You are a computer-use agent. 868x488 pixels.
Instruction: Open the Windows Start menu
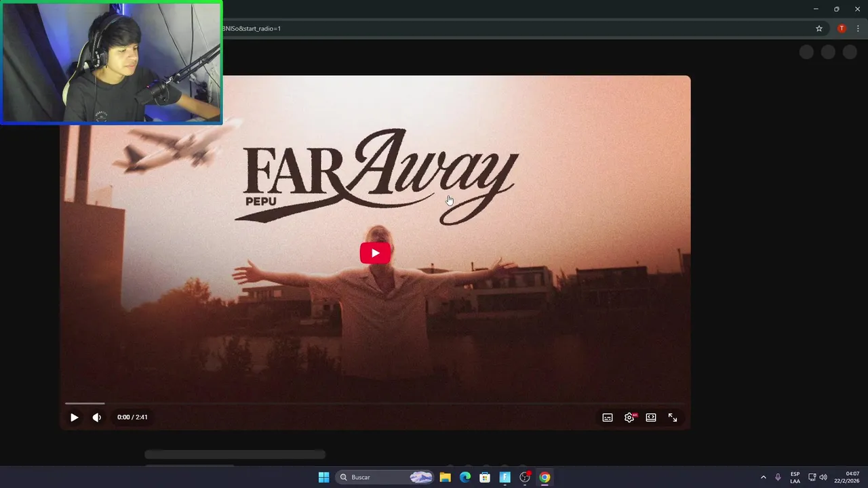(323, 477)
